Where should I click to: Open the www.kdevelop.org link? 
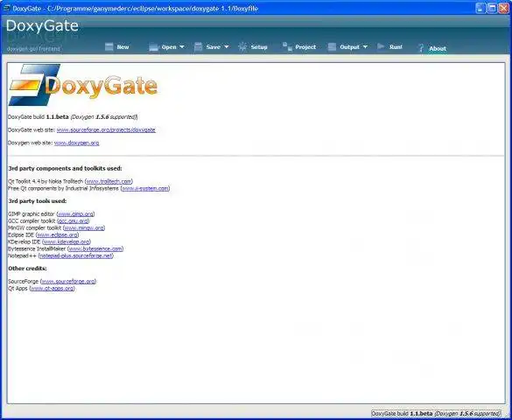pos(67,241)
